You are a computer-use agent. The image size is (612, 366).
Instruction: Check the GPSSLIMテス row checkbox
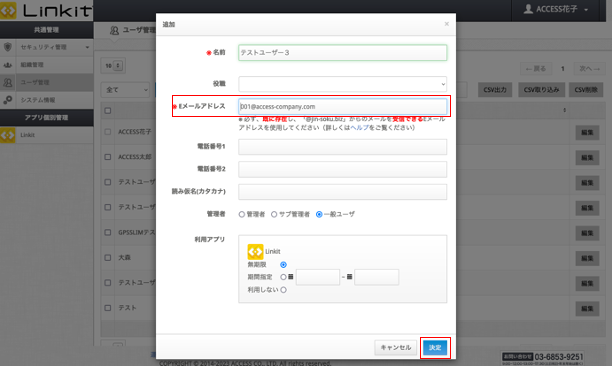click(x=108, y=233)
